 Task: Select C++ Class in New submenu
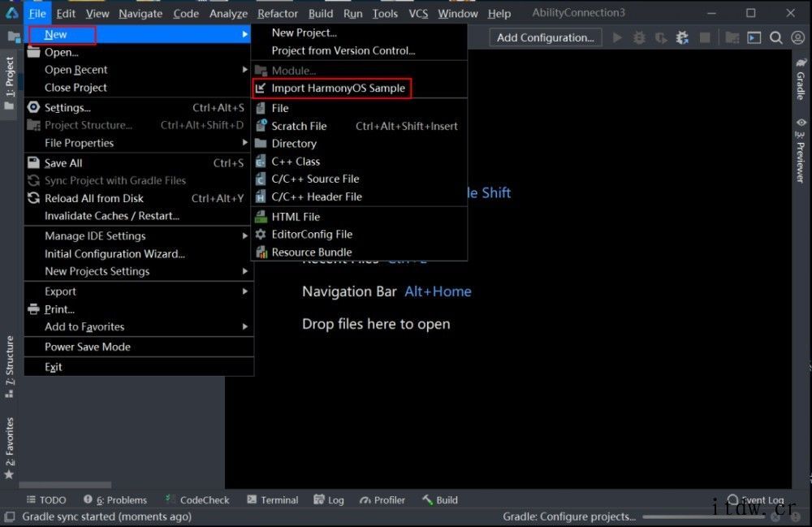point(360,162)
